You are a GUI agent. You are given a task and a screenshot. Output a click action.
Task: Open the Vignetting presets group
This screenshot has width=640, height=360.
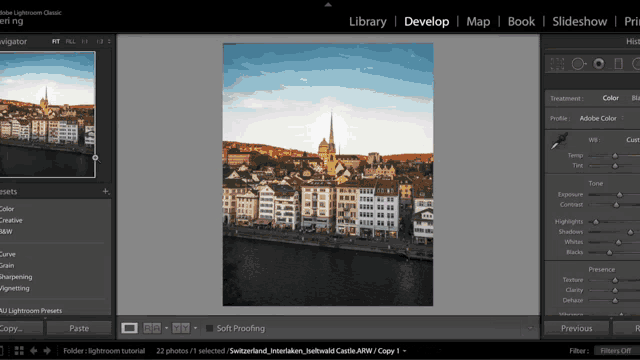pos(15,289)
